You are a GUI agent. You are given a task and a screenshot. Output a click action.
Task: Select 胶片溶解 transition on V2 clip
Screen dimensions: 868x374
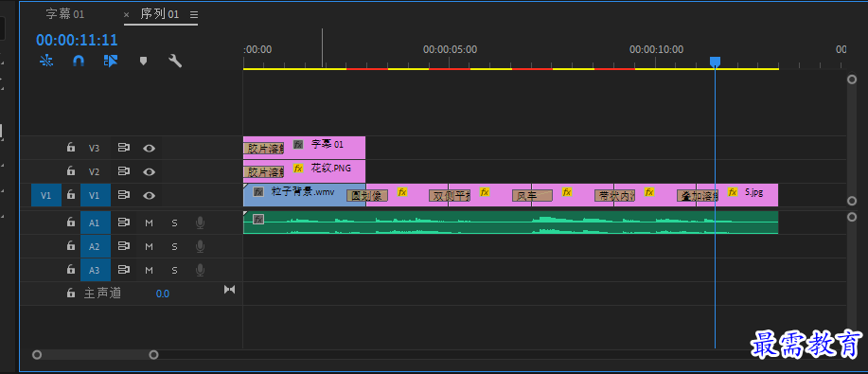coord(263,172)
